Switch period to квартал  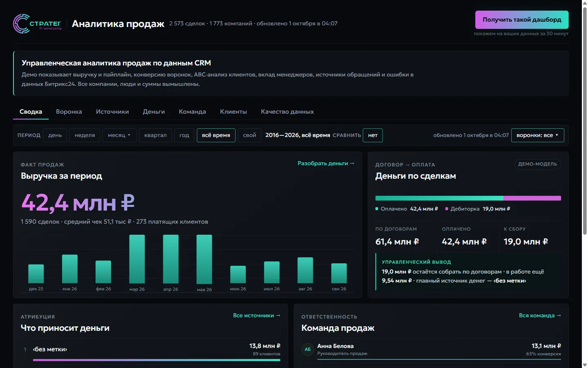156,135
